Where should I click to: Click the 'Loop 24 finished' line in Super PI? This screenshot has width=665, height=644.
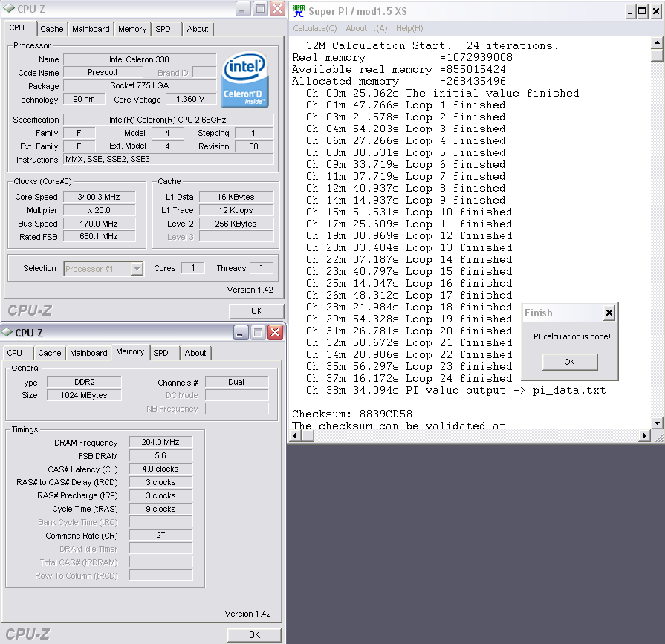(409, 378)
